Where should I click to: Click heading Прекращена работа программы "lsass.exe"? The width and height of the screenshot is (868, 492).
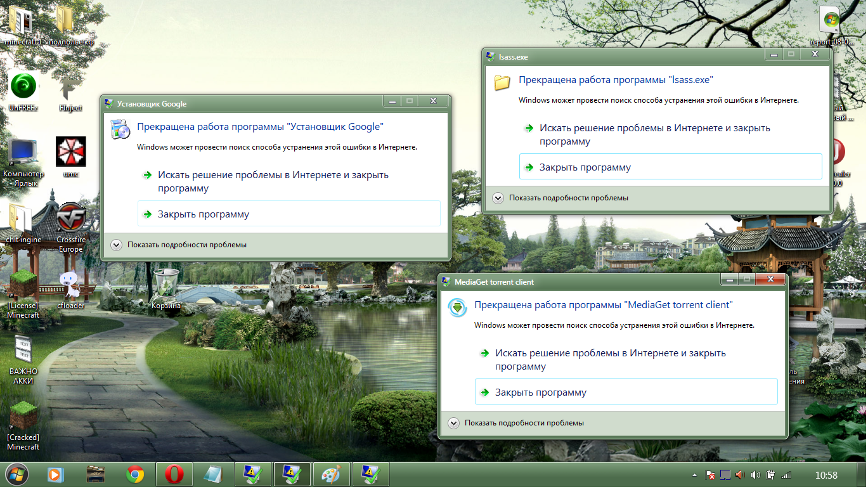coord(616,80)
